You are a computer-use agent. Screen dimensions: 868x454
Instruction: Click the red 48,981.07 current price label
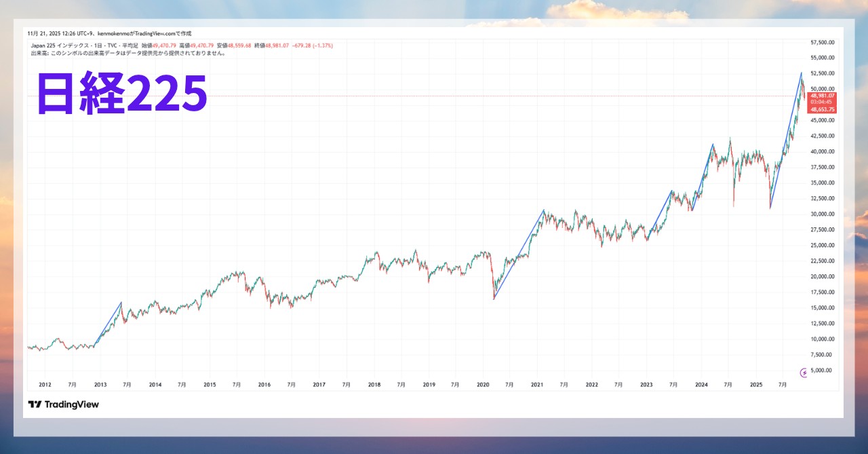pos(823,96)
